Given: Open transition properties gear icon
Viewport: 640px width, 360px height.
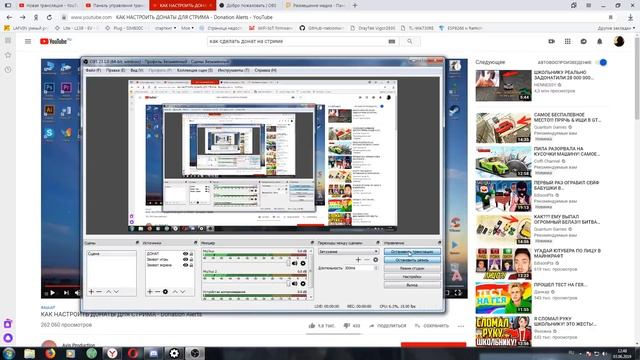Looking at the screenshot, I should [376, 260].
